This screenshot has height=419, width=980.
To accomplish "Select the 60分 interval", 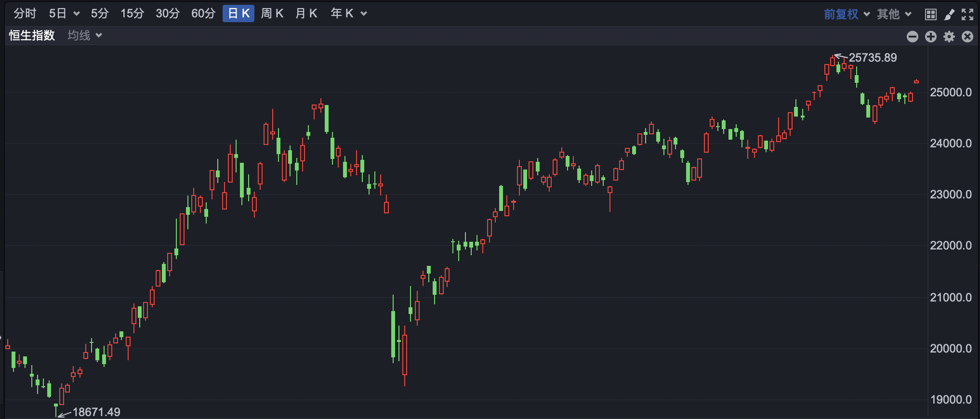I will click(203, 13).
